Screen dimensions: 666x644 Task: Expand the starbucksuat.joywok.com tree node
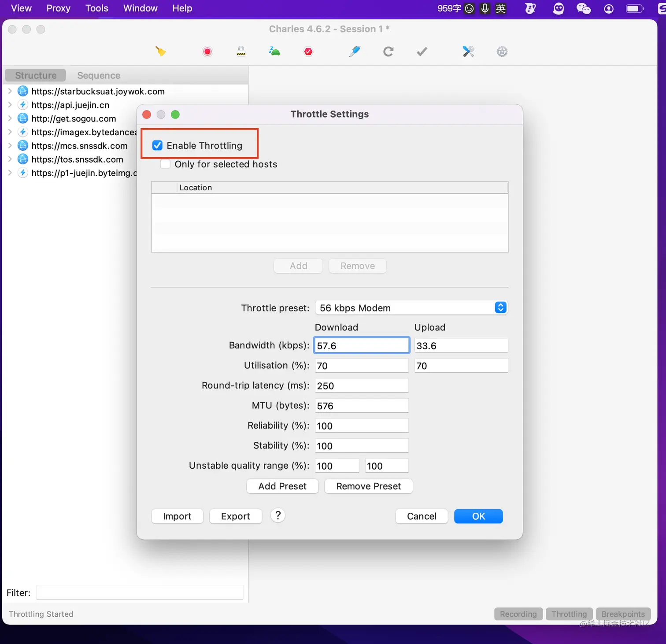[10, 91]
